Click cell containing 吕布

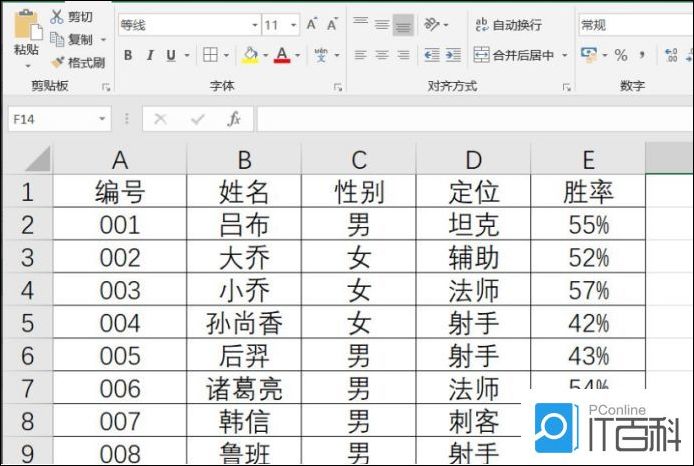click(x=244, y=224)
